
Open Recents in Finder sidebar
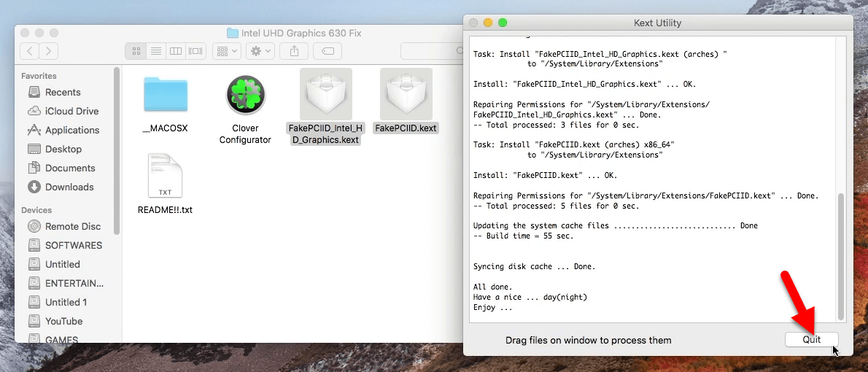pos(63,93)
